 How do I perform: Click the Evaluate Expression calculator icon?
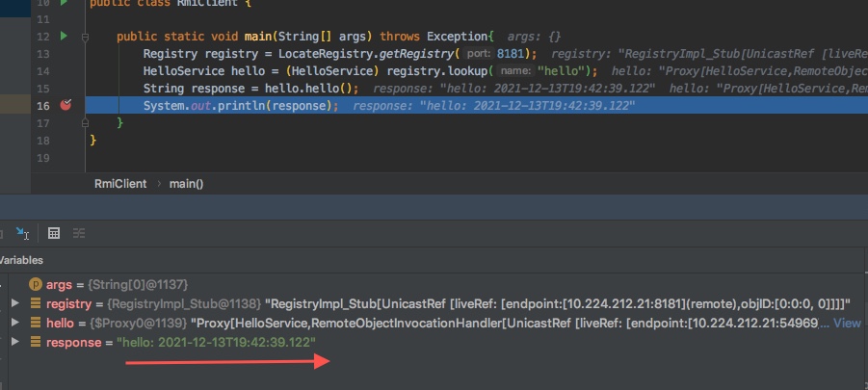(x=54, y=233)
